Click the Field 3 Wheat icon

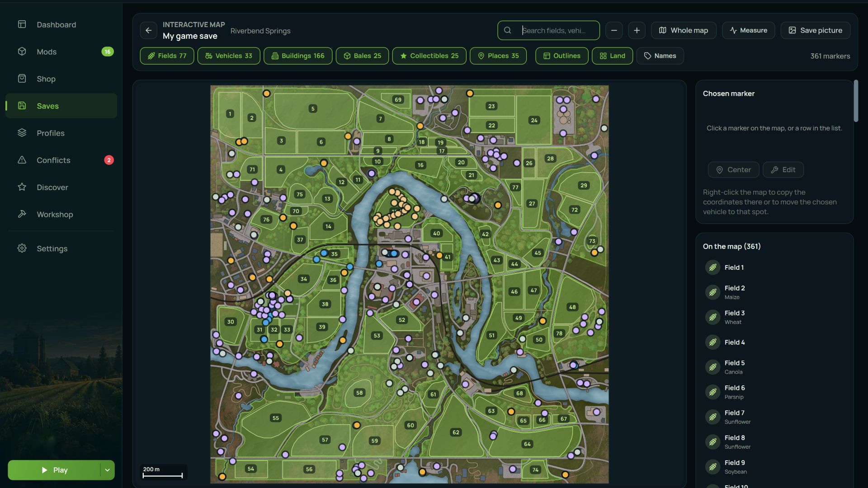pos(713,317)
